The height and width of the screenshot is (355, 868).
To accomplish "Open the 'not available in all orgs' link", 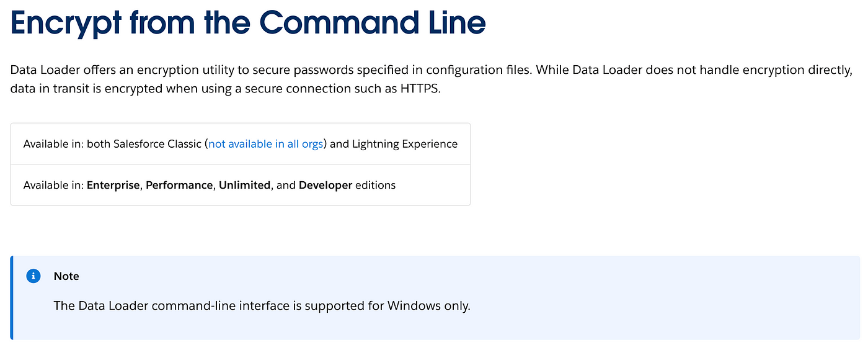I will (x=266, y=144).
